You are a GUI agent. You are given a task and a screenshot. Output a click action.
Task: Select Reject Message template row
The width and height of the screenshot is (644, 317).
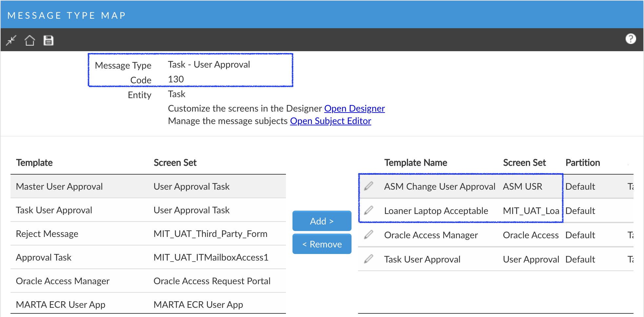[47, 234]
